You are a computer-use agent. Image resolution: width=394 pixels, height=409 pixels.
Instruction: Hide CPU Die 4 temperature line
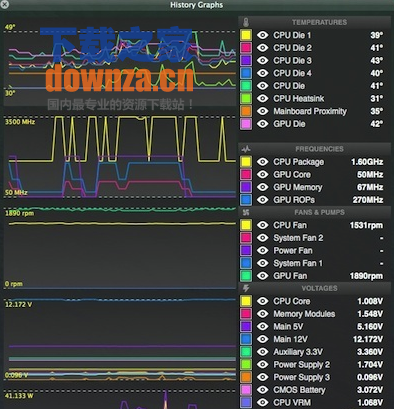[x=263, y=73]
